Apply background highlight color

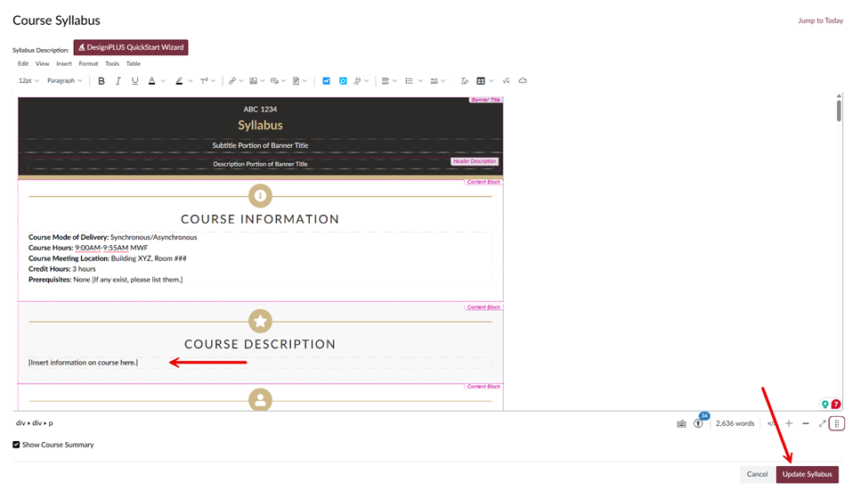pyautogui.click(x=179, y=81)
